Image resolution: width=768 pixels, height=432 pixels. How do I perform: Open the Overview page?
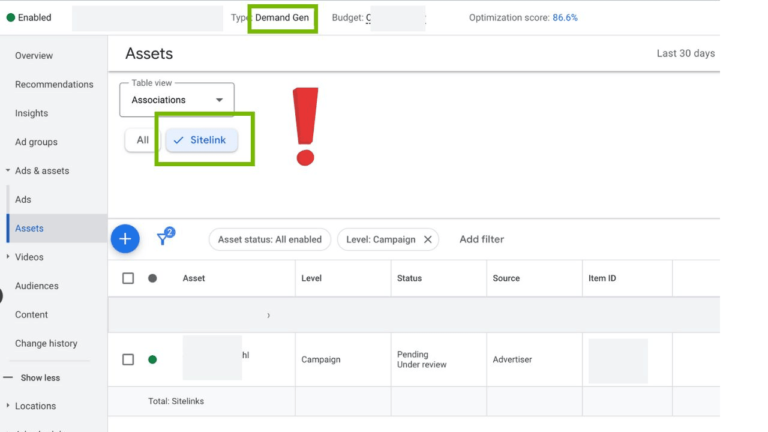(34, 56)
